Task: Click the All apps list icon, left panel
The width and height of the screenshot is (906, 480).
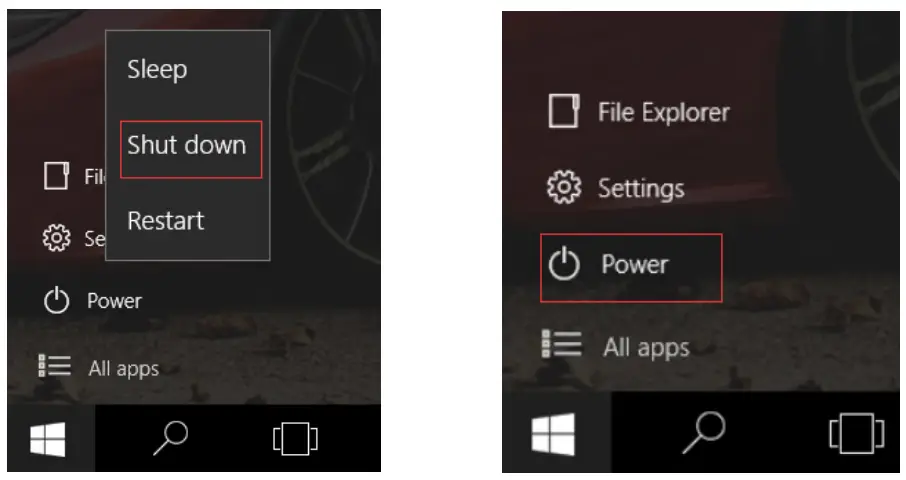Action: (54, 366)
